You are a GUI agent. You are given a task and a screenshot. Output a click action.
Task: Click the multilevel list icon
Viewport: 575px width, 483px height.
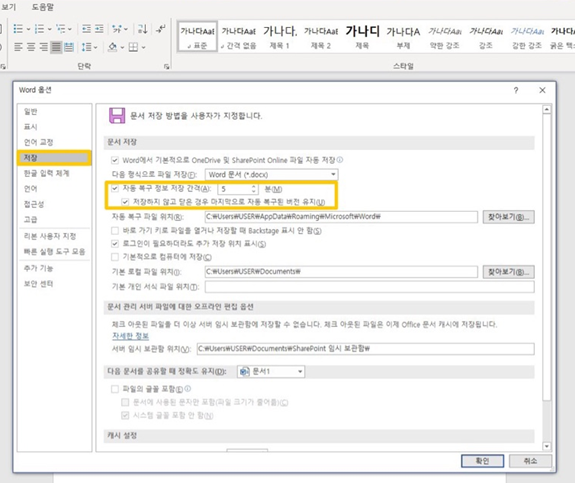(x=61, y=29)
